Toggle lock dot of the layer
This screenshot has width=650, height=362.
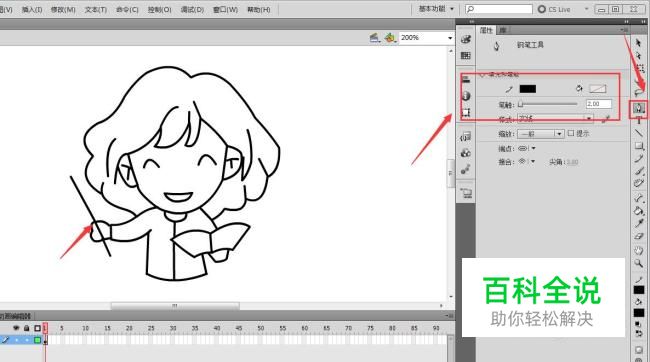[x=27, y=340]
